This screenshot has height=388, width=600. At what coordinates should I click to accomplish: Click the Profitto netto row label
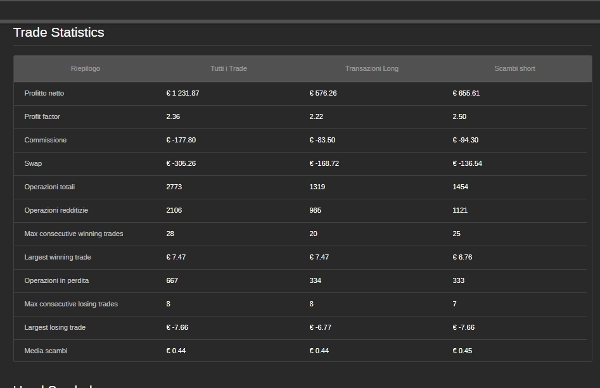click(x=44, y=93)
